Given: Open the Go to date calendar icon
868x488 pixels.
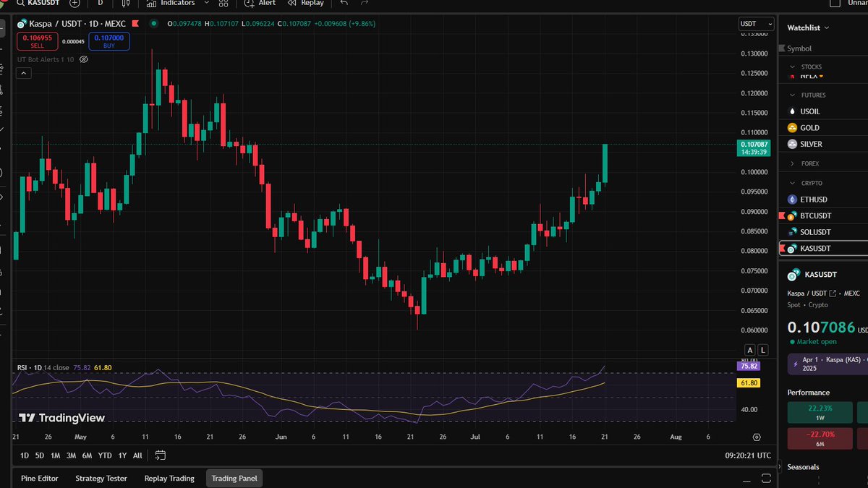Looking at the screenshot, I should (x=161, y=455).
